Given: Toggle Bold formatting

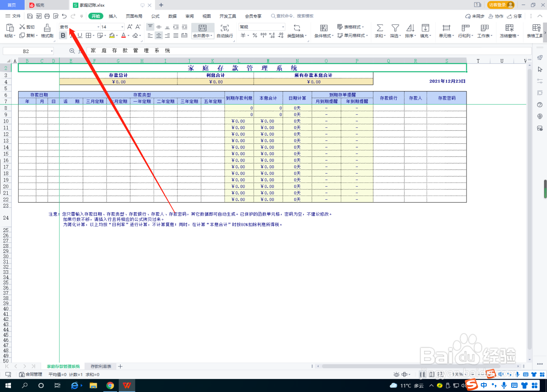Looking at the screenshot, I should [x=63, y=36].
